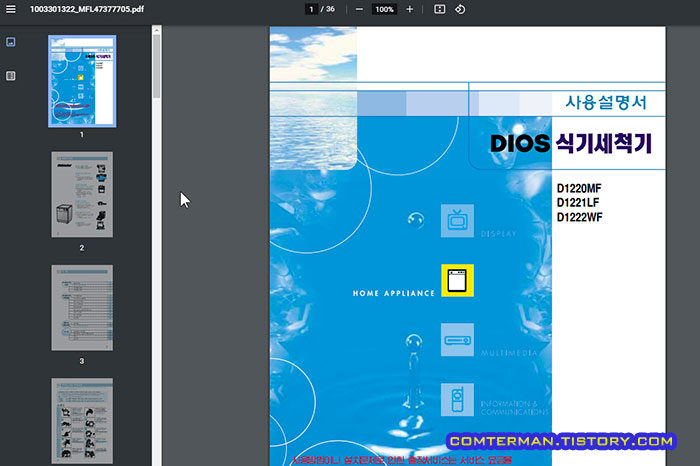700x466 pixels.
Task: Click the yellow dishwasher home appliance icon
Action: point(458,280)
